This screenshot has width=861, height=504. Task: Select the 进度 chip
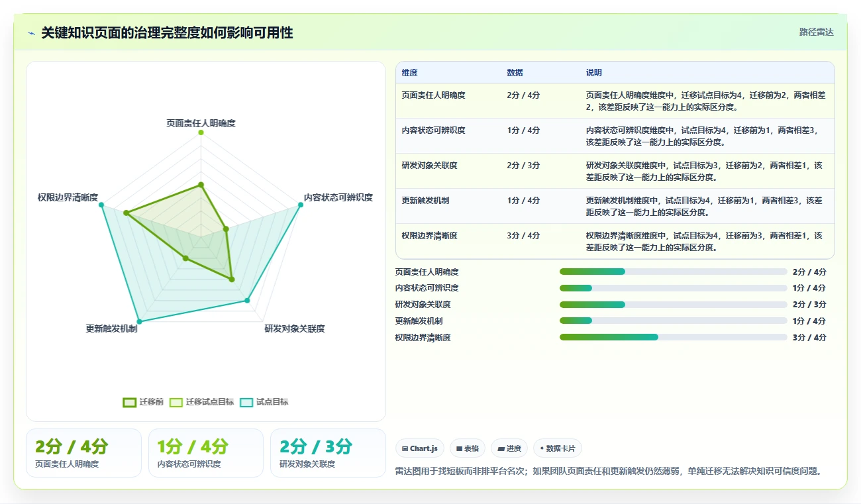pos(509,448)
